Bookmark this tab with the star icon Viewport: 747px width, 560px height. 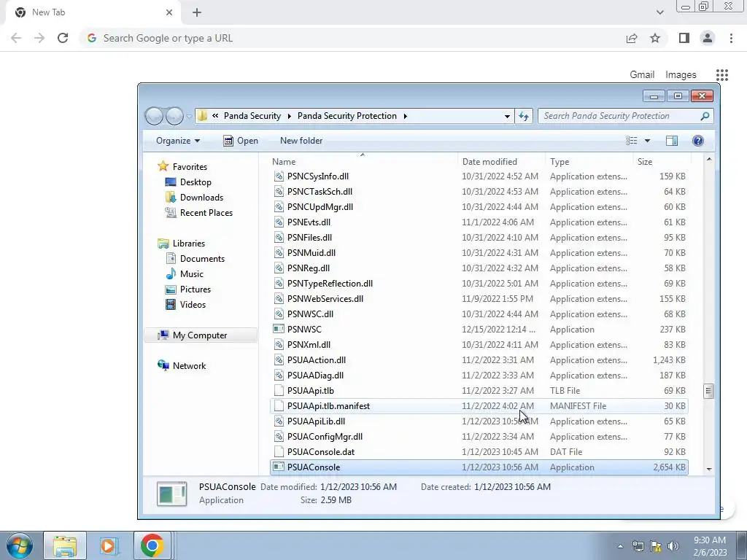point(655,38)
